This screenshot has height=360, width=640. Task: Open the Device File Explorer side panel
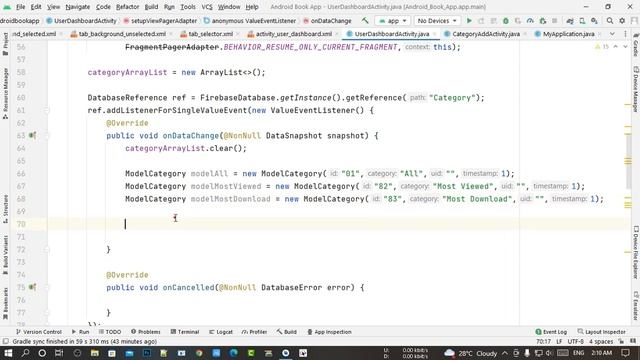coord(636,252)
